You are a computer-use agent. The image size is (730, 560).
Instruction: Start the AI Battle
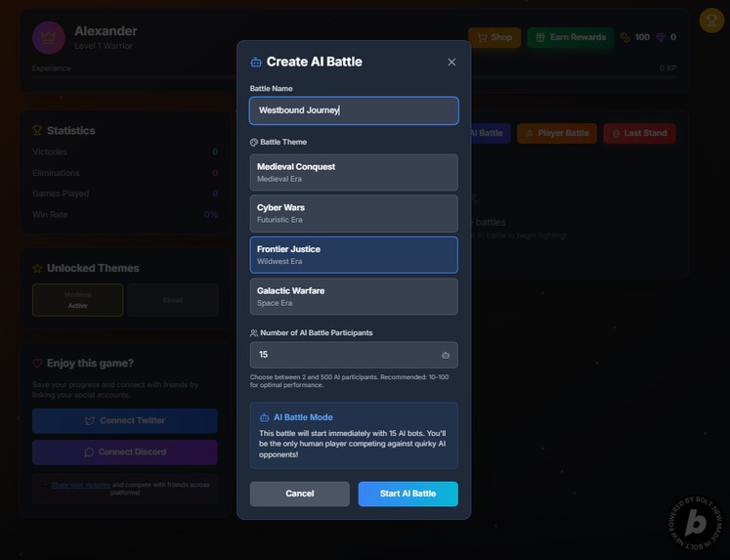(x=408, y=494)
